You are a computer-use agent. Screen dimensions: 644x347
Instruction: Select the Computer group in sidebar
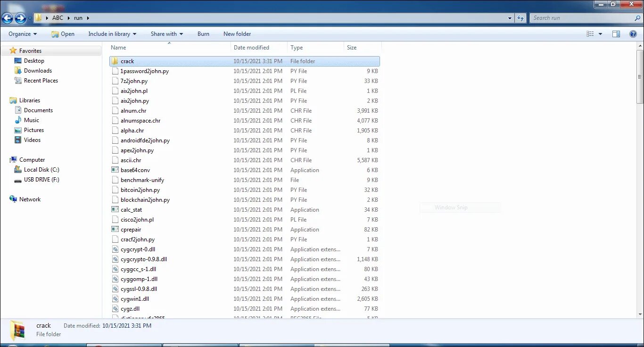tap(32, 160)
